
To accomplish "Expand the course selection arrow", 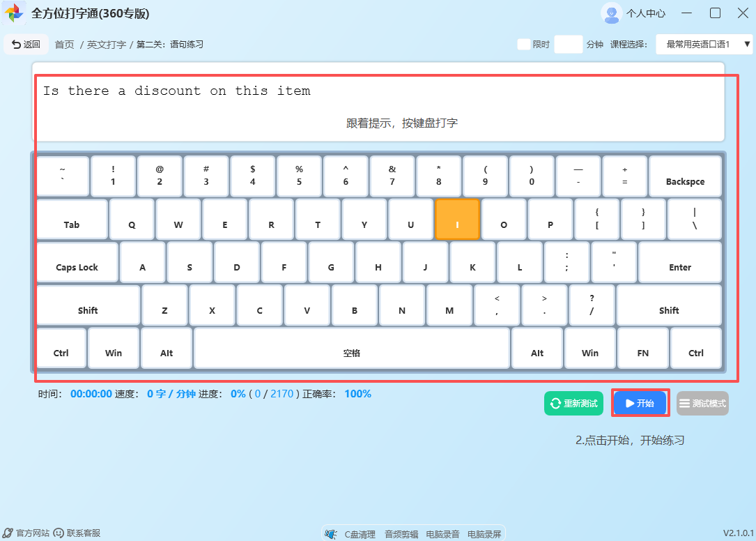I will tap(747, 43).
